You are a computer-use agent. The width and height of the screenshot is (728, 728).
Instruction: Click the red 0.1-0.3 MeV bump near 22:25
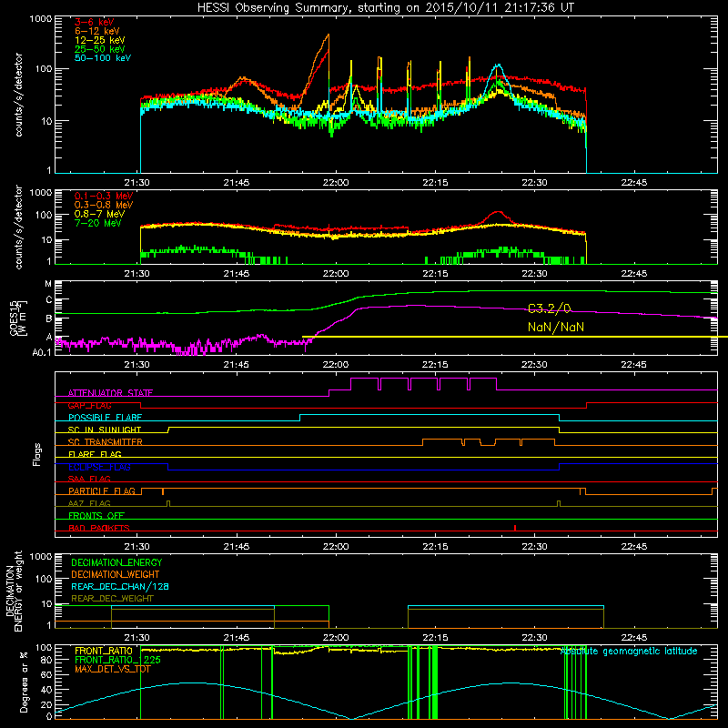tap(498, 213)
